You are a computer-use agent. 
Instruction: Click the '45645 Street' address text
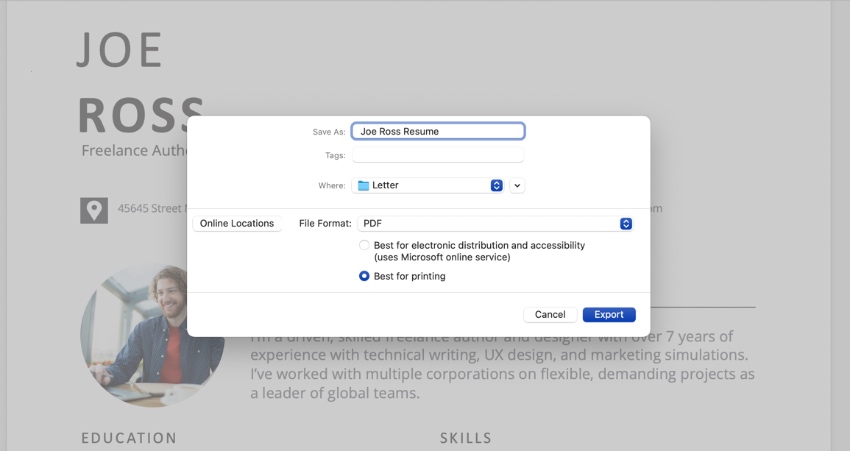pyautogui.click(x=150, y=209)
